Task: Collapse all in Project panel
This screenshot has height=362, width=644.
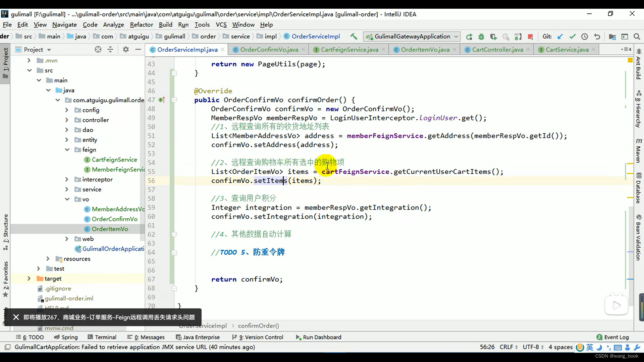Action: click(x=110, y=50)
